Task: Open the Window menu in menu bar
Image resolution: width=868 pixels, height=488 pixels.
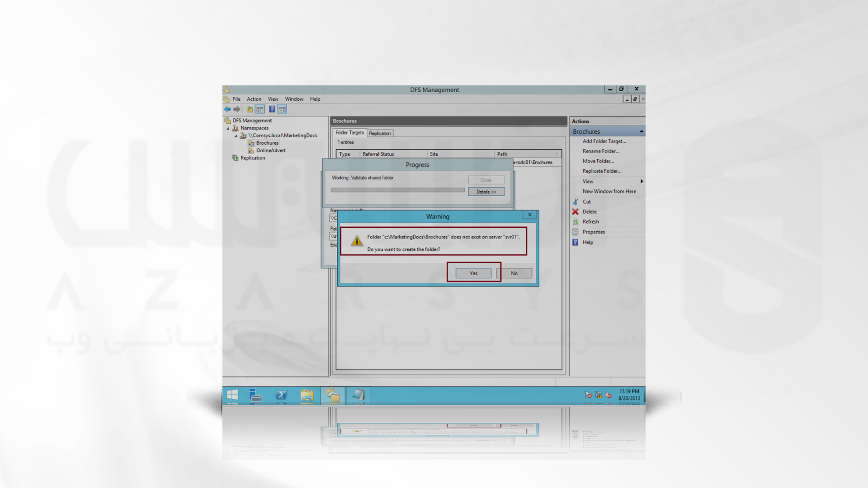Action: click(294, 99)
